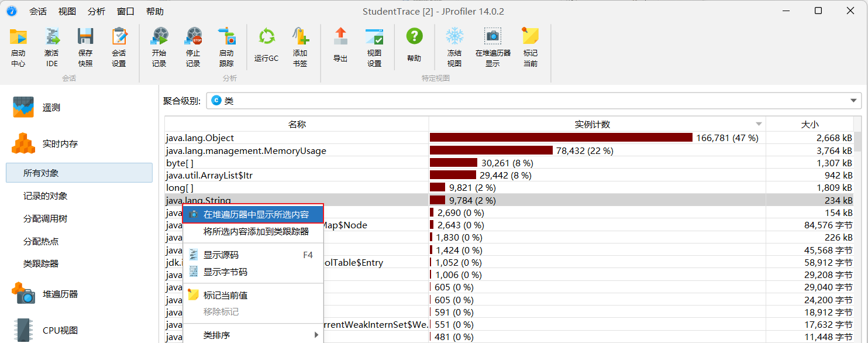Open the 分析 menu in menu bar
The width and height of the screenshot is (868, 343).
[97, 11]
